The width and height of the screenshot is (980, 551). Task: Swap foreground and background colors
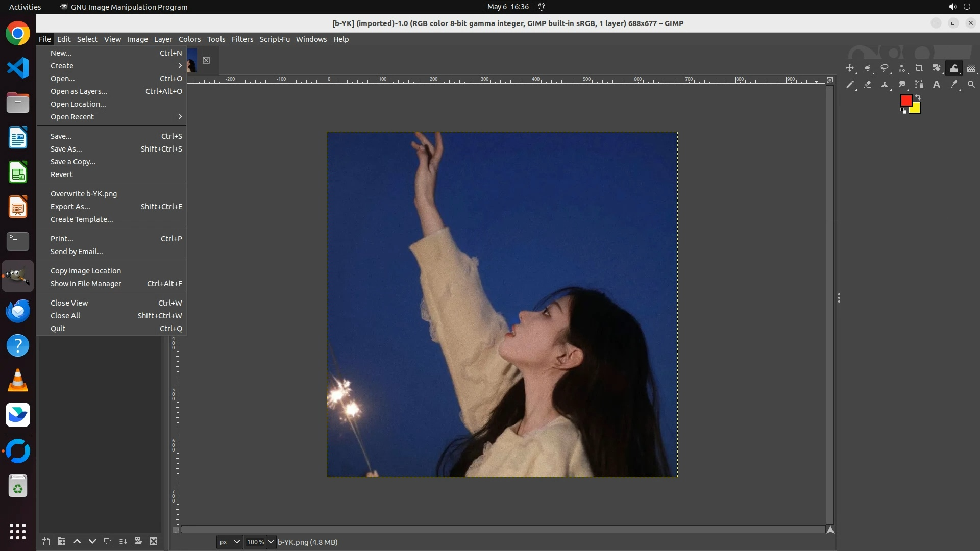[x=918, y=97]
